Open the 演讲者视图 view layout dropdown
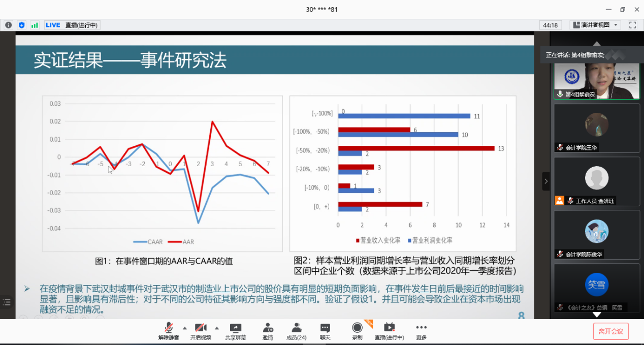644x345 pixels. (595, 25)
